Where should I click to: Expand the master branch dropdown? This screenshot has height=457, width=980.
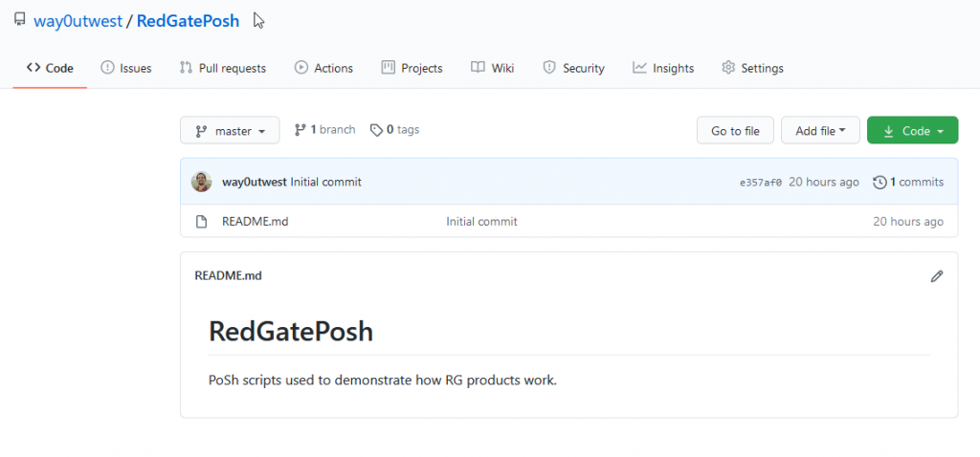(x=230, y=131)
